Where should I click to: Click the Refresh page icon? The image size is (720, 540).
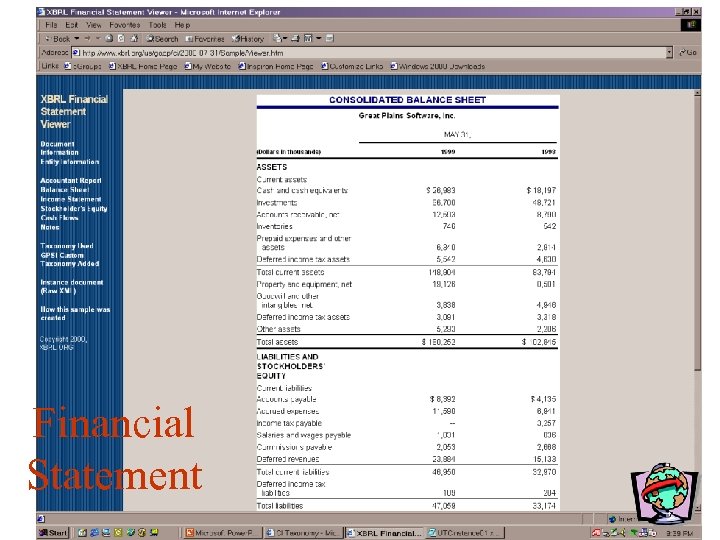(x=121, y=39)
